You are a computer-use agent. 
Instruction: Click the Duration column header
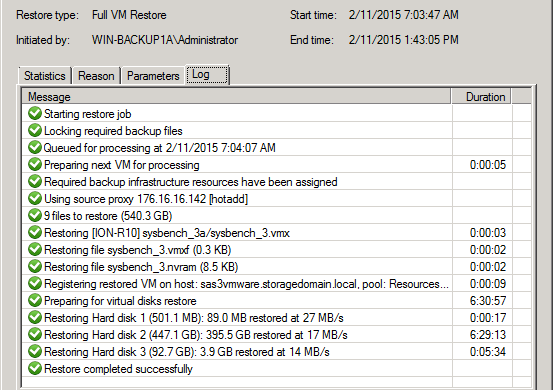click(x=481, y=97)
